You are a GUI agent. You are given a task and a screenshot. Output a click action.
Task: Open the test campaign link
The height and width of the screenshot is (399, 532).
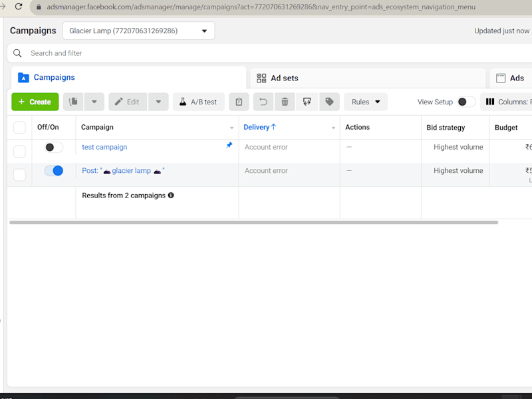coord(104,147)
